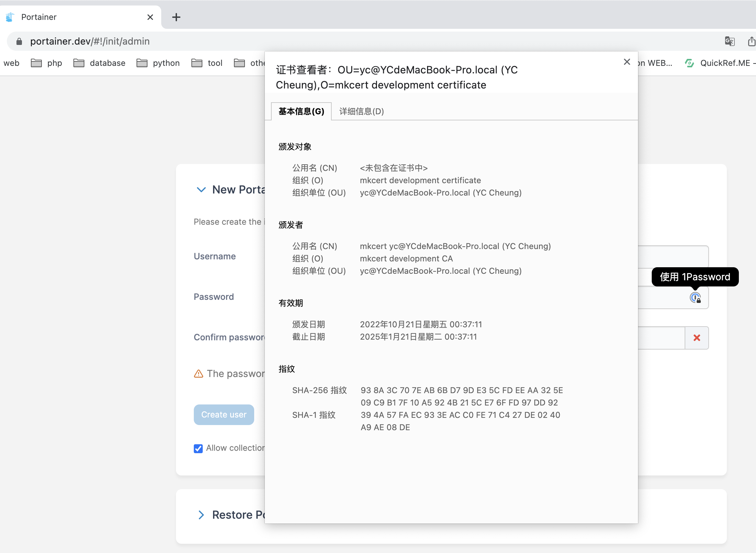Open the php bookmarks folder
The width and height of the screenshot is (756, 553).
[x=47, y=63]
